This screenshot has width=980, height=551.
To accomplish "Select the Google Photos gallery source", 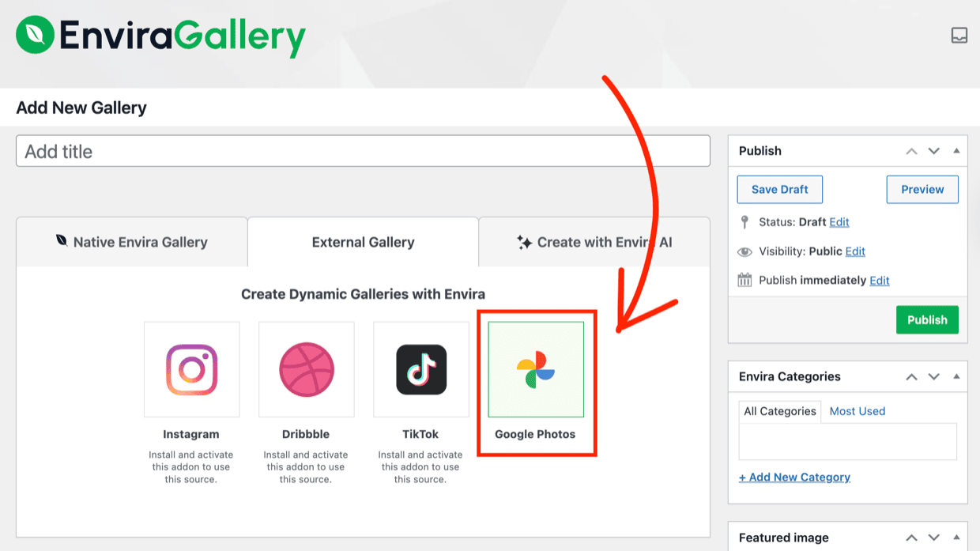I will [x=537, y=369].
